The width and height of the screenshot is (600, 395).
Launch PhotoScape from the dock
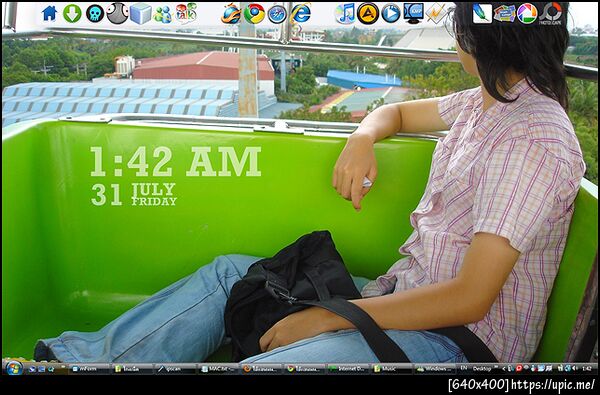551,13
